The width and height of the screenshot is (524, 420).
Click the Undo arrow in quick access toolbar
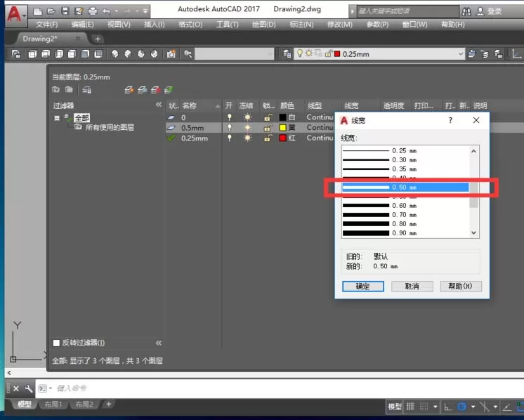coord(106,11)
